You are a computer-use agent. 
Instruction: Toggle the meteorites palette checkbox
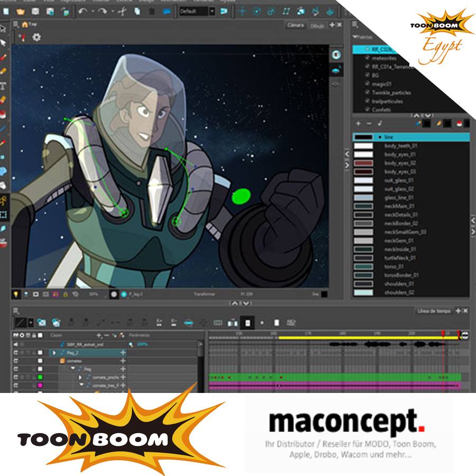pyautogui.click(x=368, y=58)
